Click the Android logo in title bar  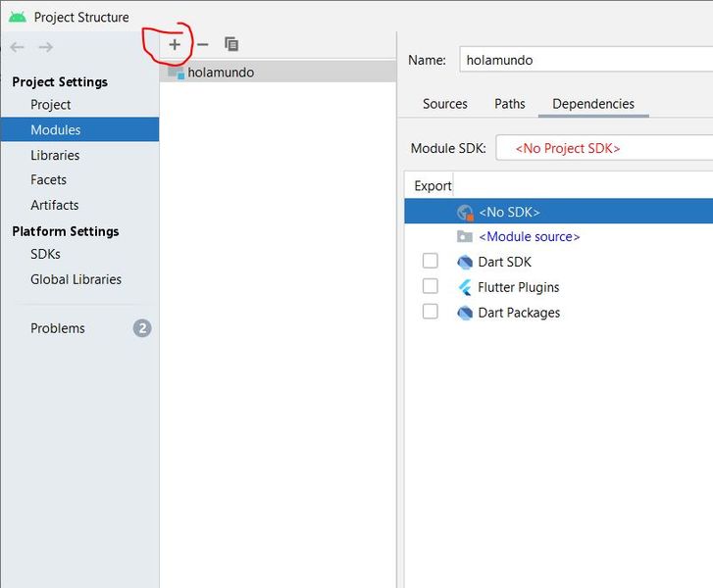click(x=18, y=18)
